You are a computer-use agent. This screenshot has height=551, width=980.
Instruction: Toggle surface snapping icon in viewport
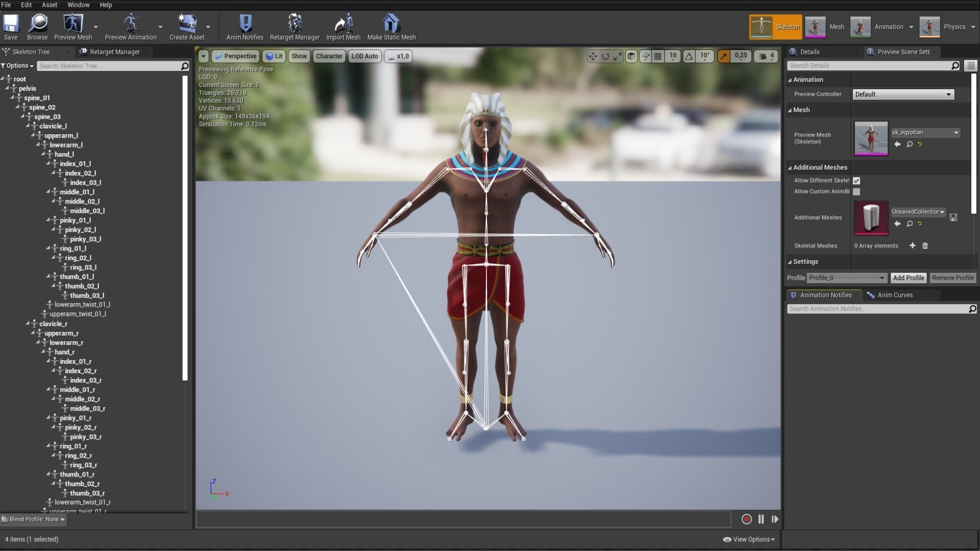tap(645, 56)
